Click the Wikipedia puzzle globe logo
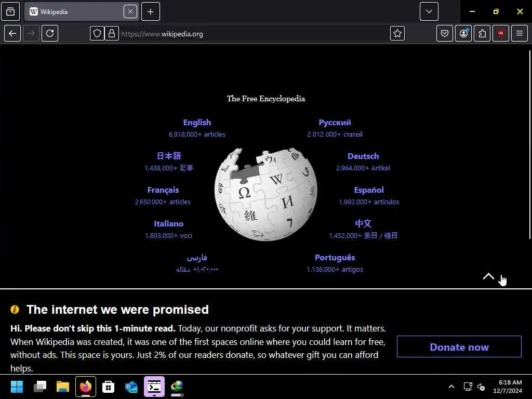This screenshot has width=532, height=399. (x=266, y=194)
